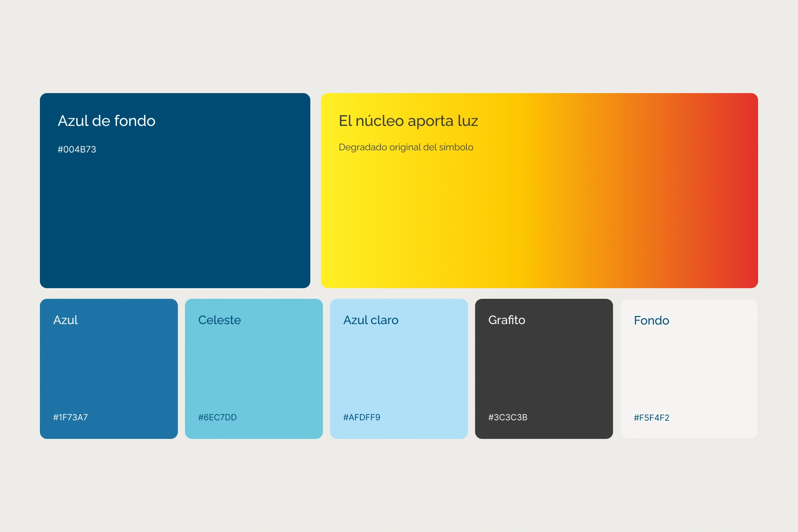Click the hex code #6EC7DD

click(217, 417)
